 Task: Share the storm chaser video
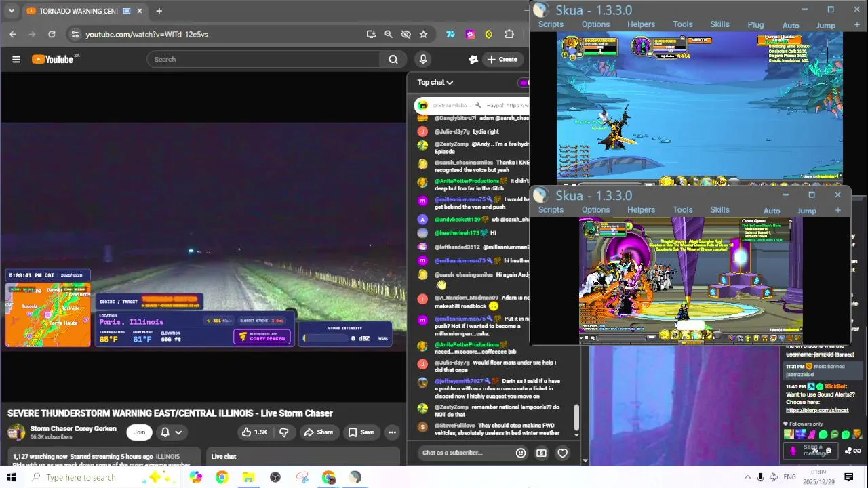point(319,432)
